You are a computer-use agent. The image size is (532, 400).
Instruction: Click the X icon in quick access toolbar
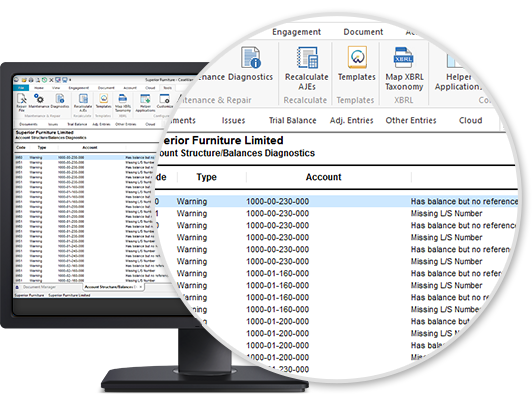51,80
